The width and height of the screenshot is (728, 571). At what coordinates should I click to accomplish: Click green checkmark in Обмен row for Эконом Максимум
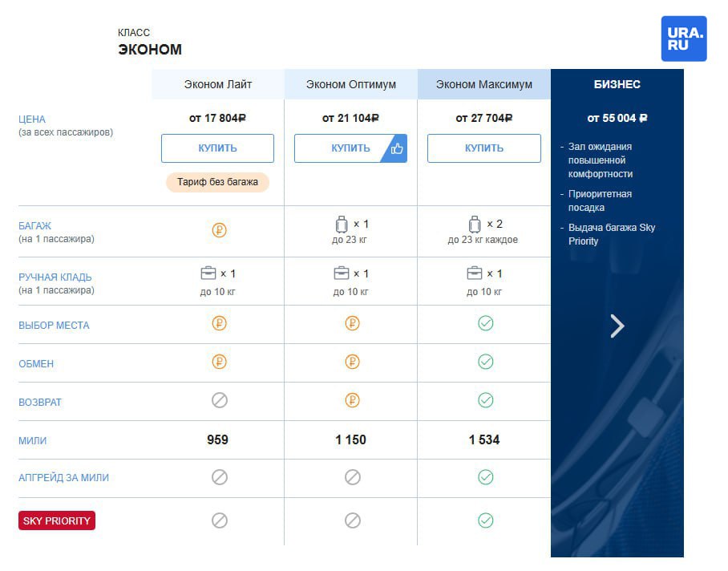486,362
